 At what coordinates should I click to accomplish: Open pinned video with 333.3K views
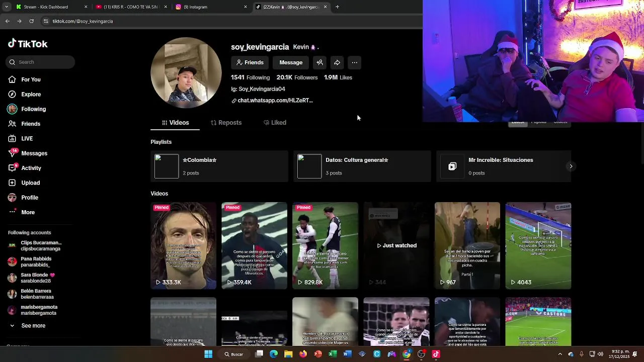[184, 246]
